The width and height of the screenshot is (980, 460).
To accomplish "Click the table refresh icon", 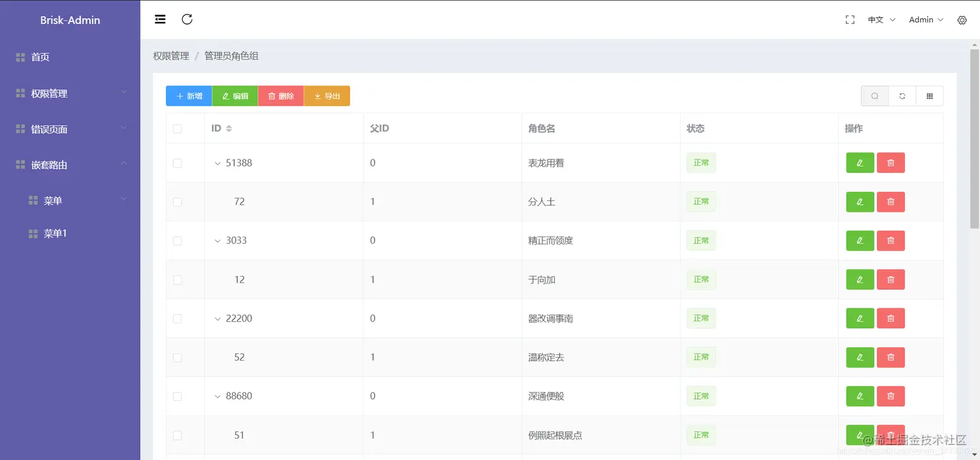I will click(902, 96).
